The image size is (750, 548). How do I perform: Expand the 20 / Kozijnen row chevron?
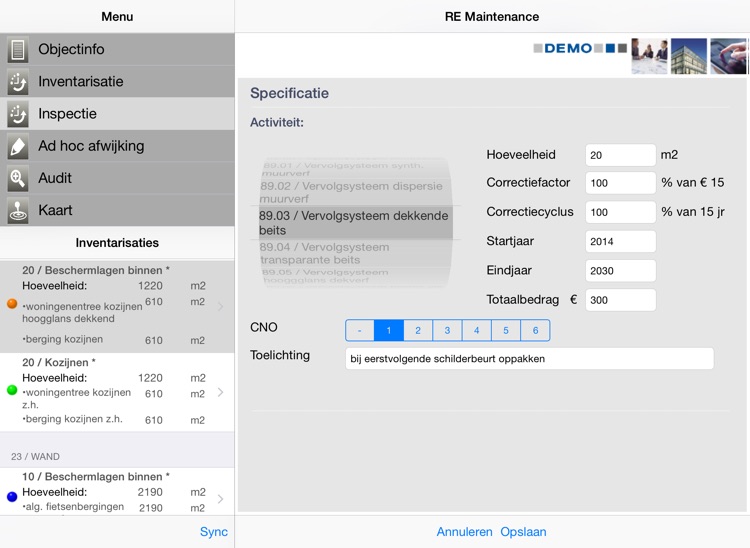coord(221,393)
